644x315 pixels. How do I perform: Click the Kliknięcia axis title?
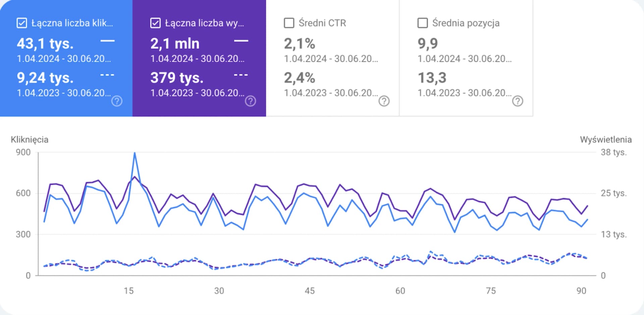(x=30, y=139)
